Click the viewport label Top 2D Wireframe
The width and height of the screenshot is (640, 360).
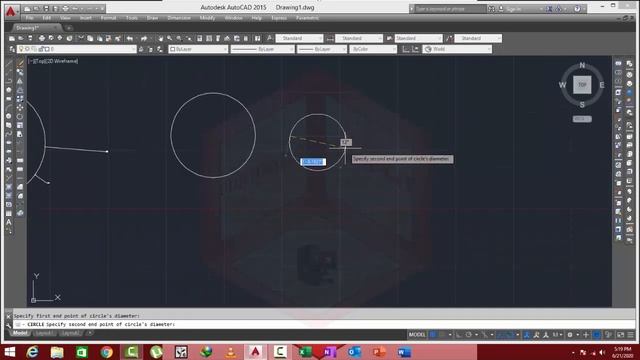(x=53, y=61)
